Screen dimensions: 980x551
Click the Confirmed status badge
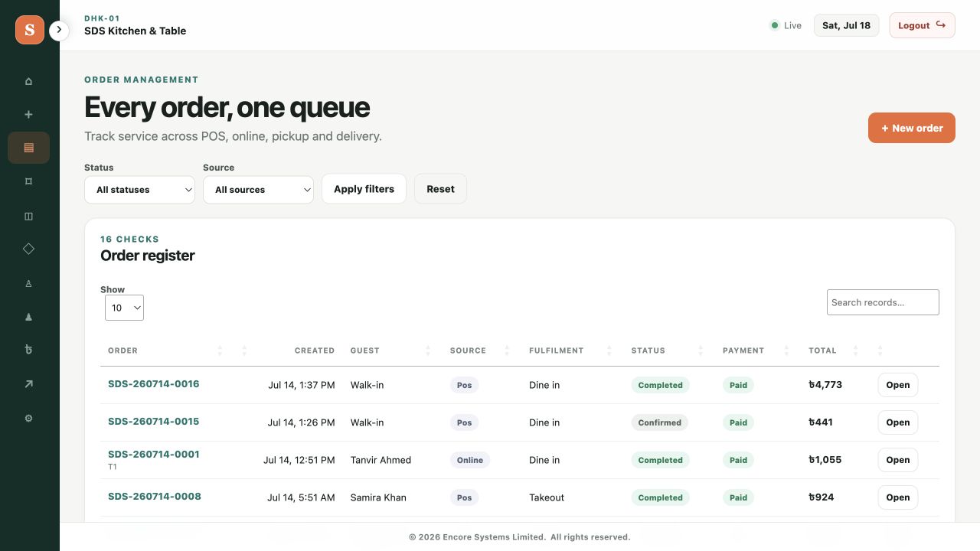(660, 422)
